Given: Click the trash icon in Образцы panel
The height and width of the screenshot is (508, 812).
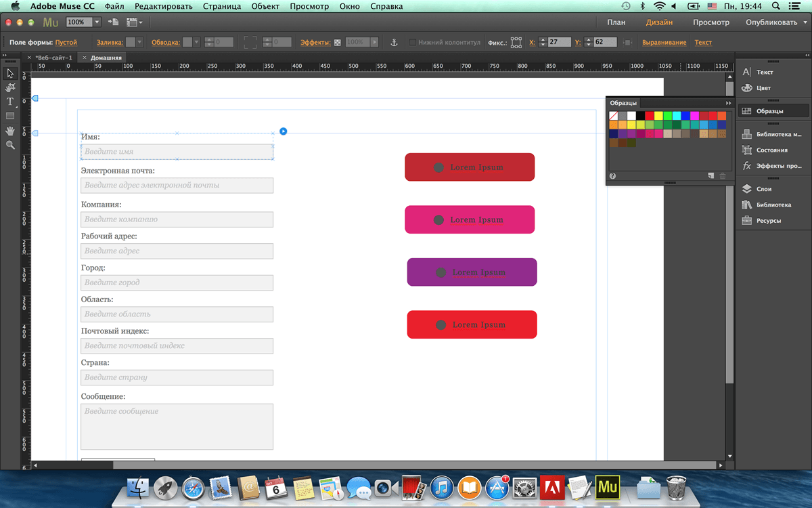Looking at the screenshot, I should point(723,176).
